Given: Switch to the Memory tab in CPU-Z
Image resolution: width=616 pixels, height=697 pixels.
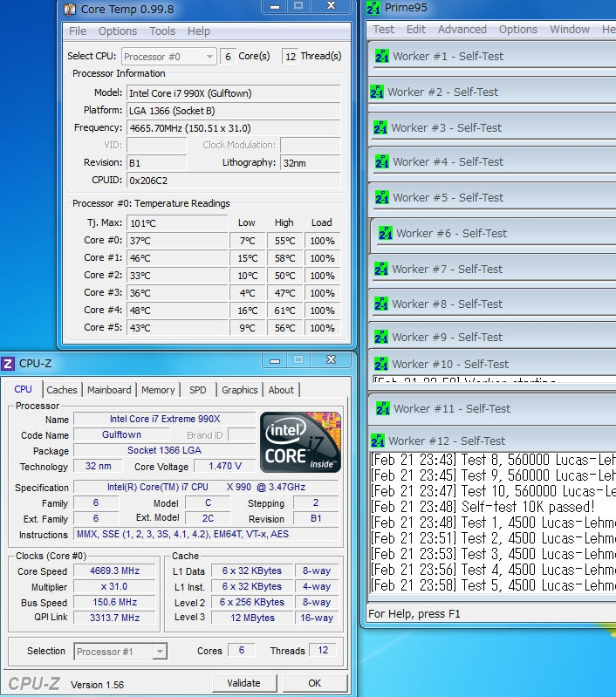Looking at the screenshot, I should (158, 390).
